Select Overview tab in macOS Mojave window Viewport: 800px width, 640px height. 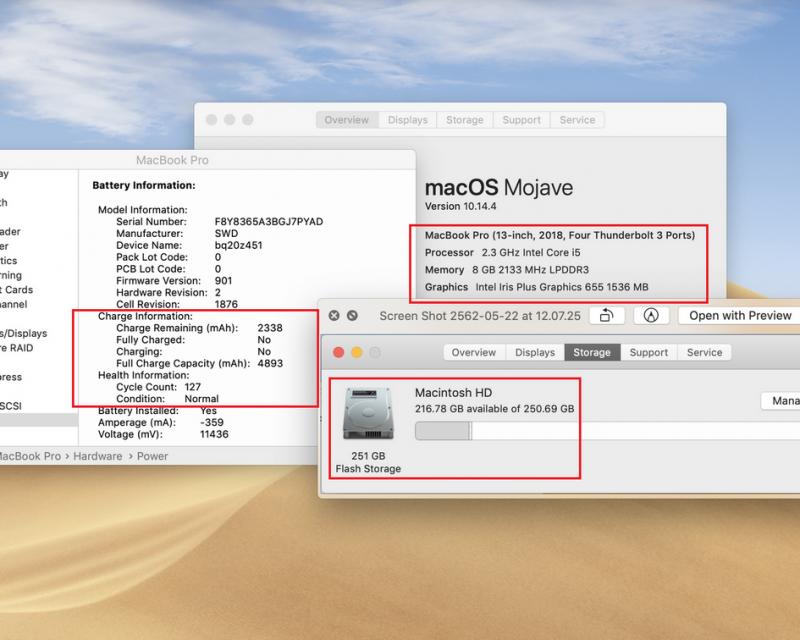click(x=346, y=120)
